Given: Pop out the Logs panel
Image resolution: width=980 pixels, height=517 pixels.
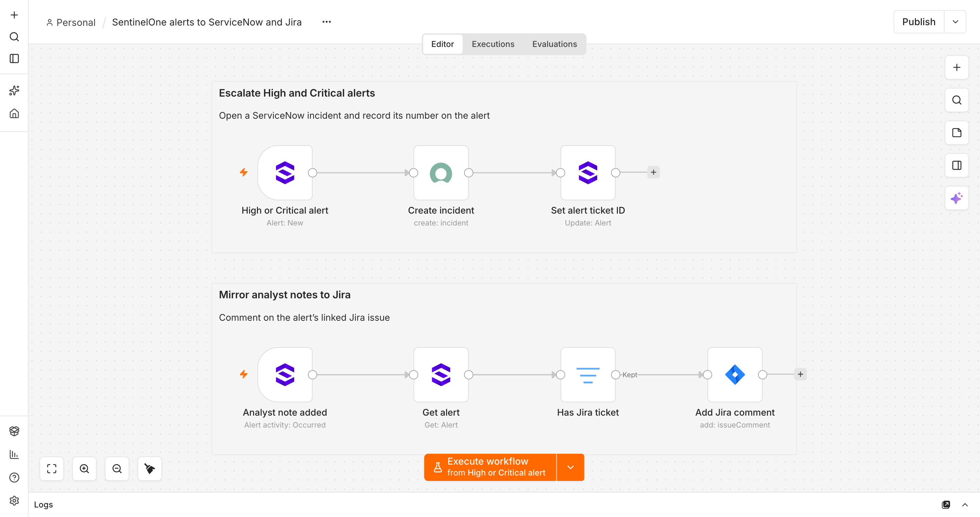Looking at the screenshot, I should point(946,504).
